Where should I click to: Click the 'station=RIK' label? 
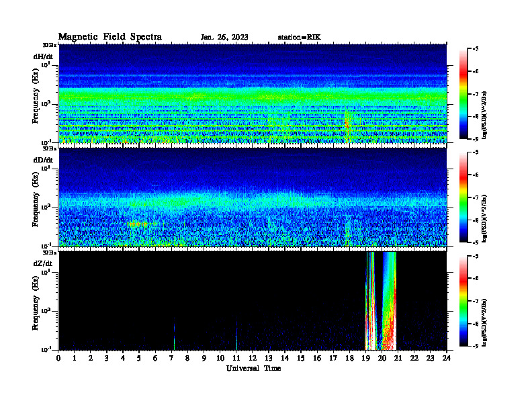click(299, 38)
